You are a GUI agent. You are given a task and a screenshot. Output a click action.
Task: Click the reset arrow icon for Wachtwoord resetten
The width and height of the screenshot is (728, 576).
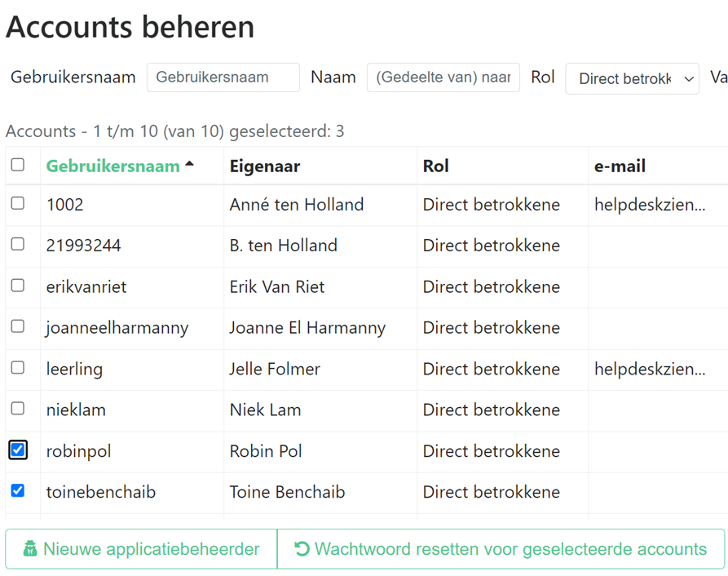coord(302,549)
